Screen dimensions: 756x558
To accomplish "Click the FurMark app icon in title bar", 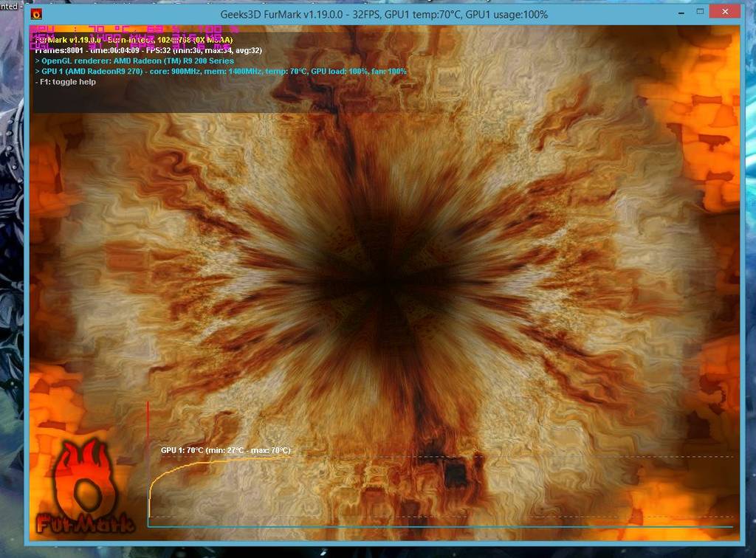I will point(36,15).
